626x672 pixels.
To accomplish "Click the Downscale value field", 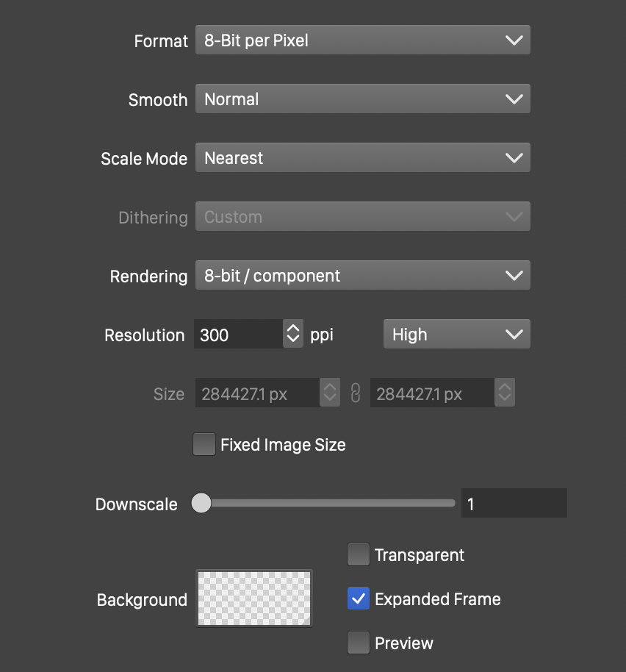I will [514, 504].
